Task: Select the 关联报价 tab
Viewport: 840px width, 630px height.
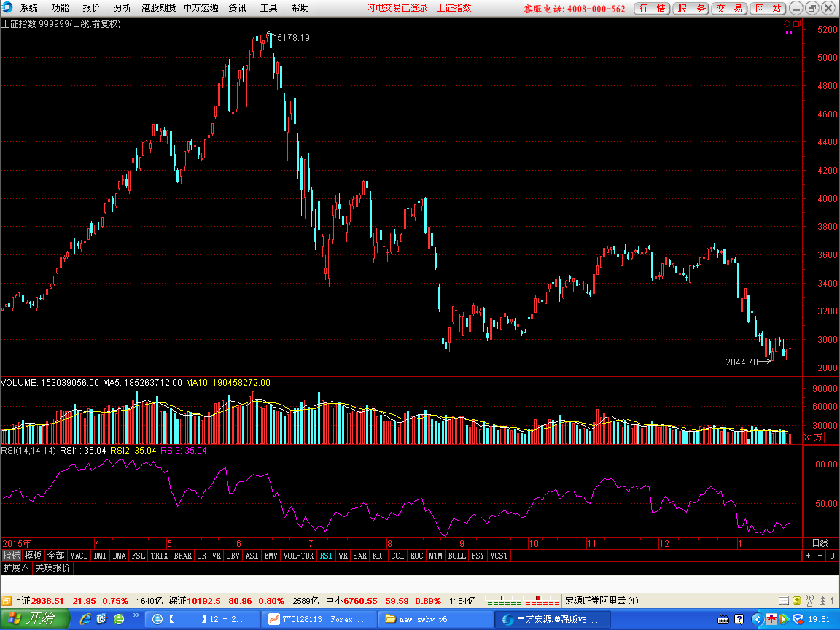Action: (52, 567)
